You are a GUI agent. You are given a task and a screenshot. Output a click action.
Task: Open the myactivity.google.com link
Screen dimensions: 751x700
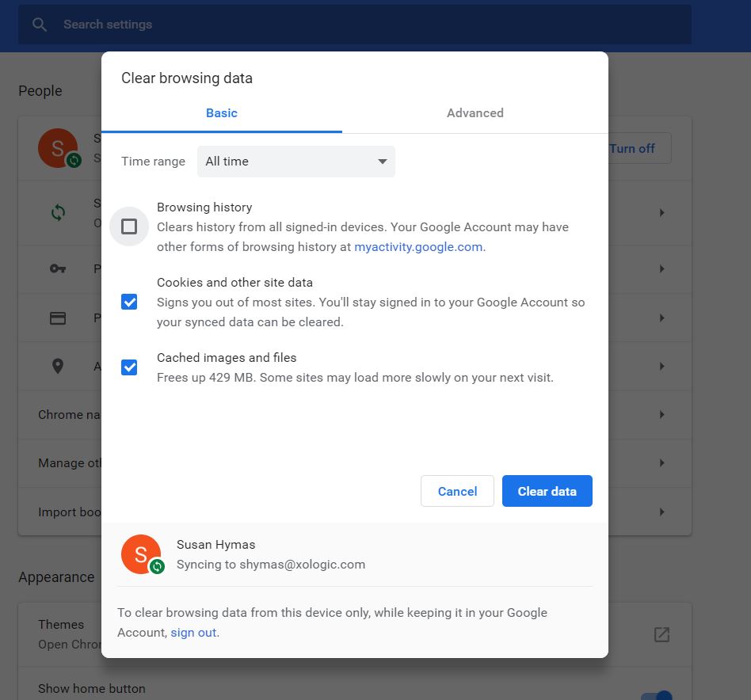coord(418,246)
